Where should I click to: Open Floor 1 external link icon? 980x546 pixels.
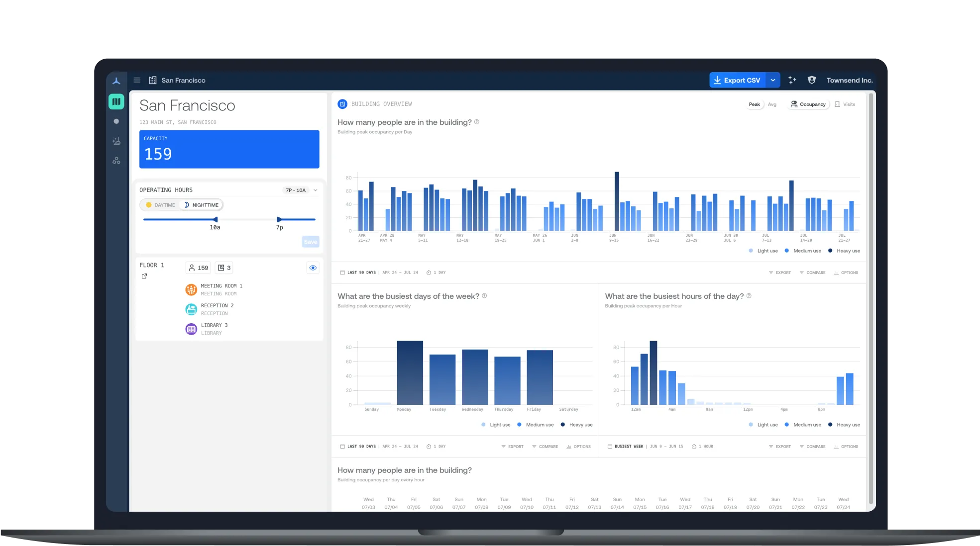point(144,276)
